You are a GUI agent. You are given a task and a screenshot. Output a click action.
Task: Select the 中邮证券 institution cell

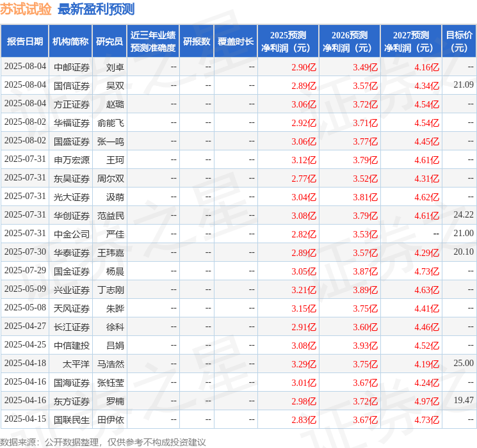click(72, 67)
